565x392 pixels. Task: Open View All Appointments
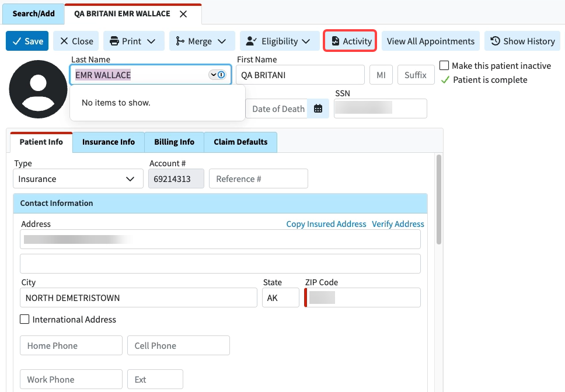pos(430,41)
